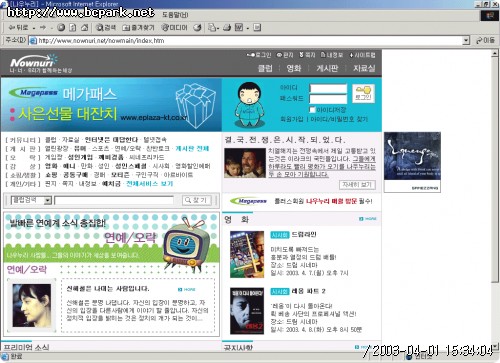The height and width of the screenshot is (363, 500).
Task: Go to the Home page icon
Action: point(85,27)
